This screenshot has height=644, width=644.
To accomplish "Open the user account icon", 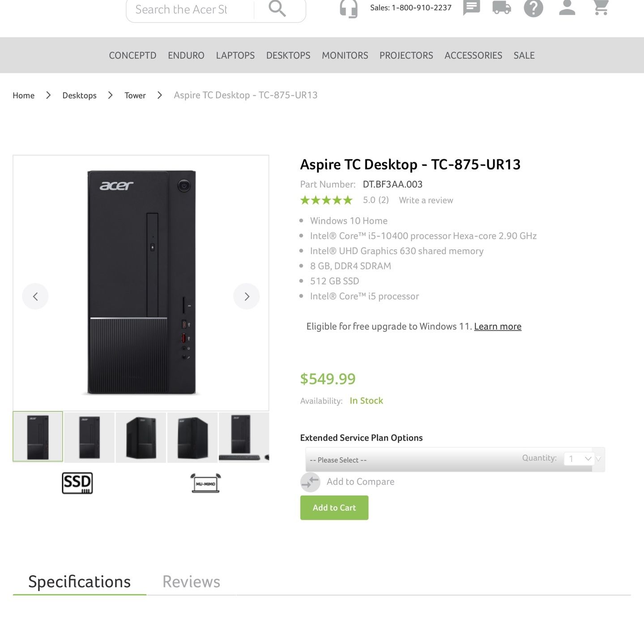I will (567, 8).
